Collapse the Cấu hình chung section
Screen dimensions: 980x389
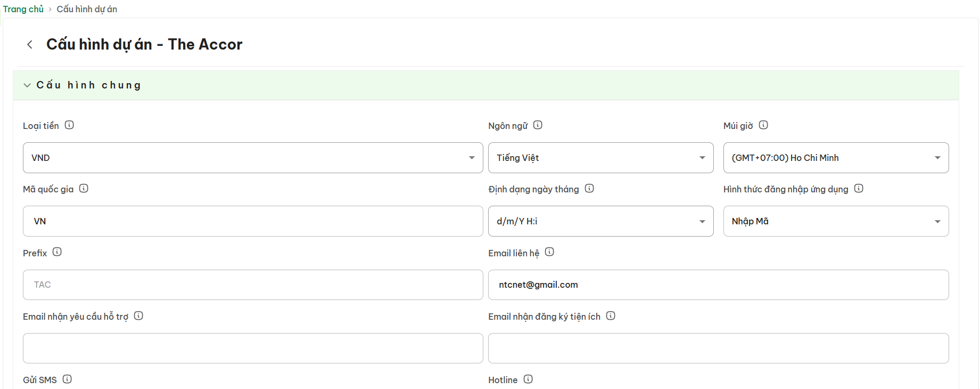pyautogui.click(x=27, y=85)
